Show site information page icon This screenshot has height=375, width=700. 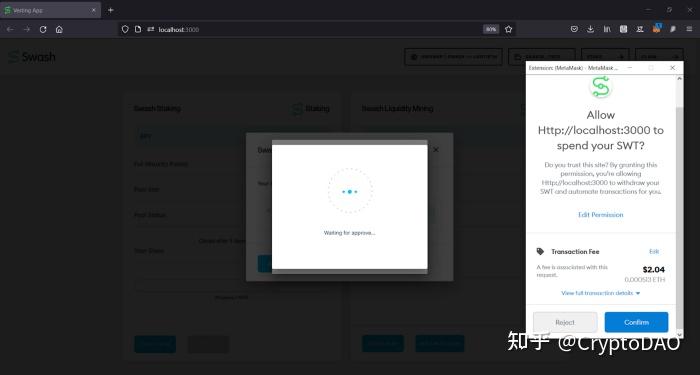[x=138, y=29]
